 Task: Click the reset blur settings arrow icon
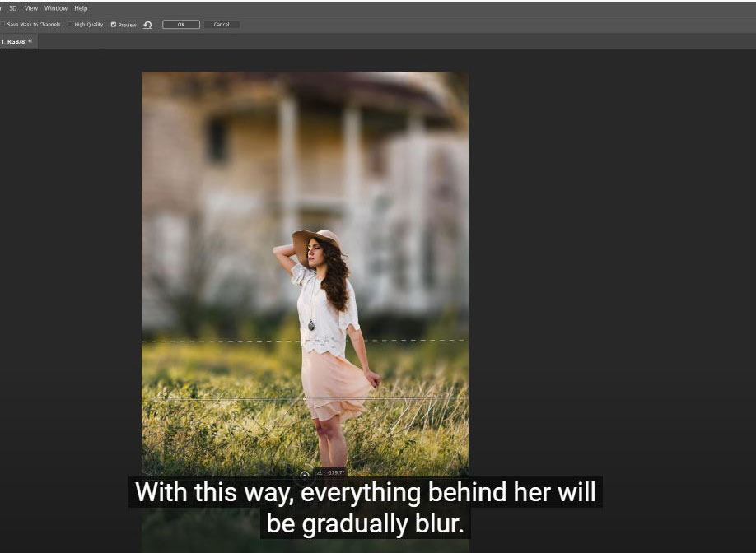tap(147, 25)
